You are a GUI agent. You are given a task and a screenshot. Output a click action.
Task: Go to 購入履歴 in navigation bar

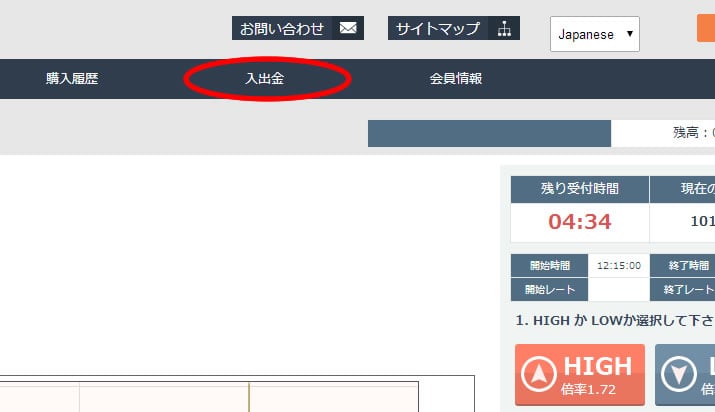click(x=72, y=78)
